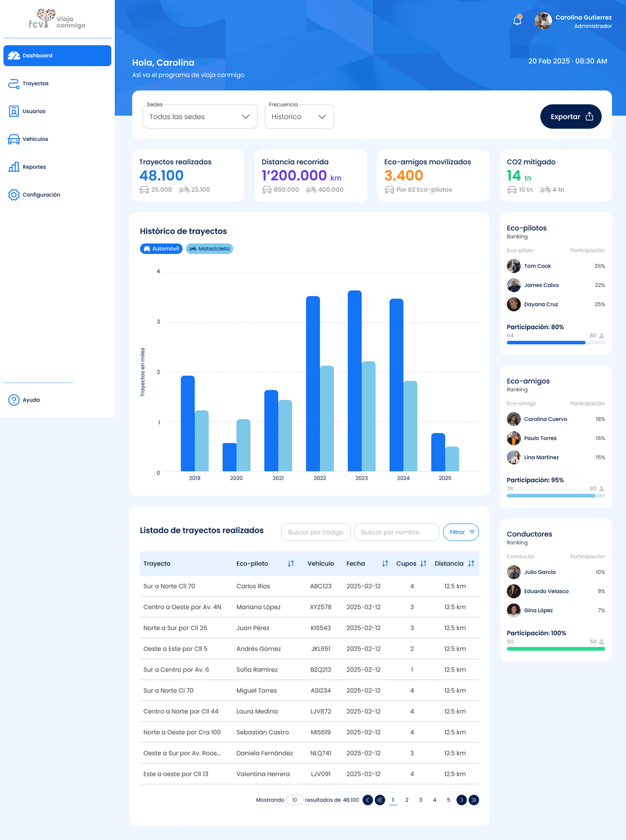Viewport: 626px width, 840px height.
Task: Expand the Frecuencia Historico dropdown
Action: 299,117
